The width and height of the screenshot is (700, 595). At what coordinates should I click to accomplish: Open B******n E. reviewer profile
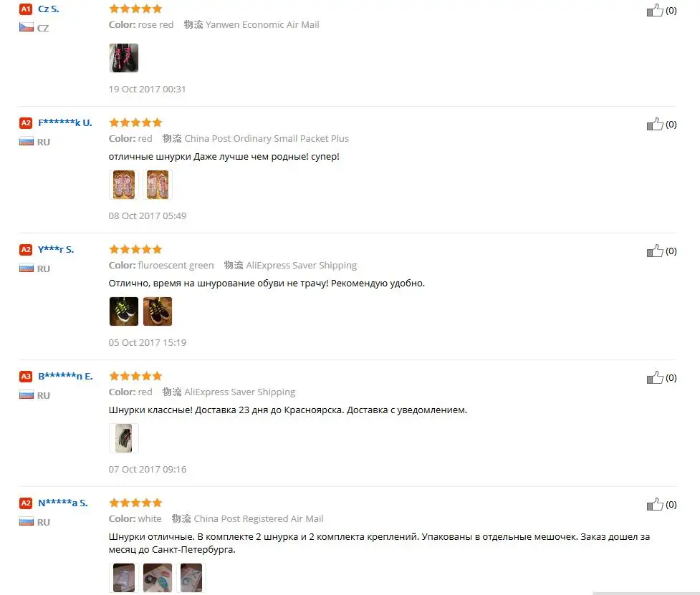coord(65,376)
